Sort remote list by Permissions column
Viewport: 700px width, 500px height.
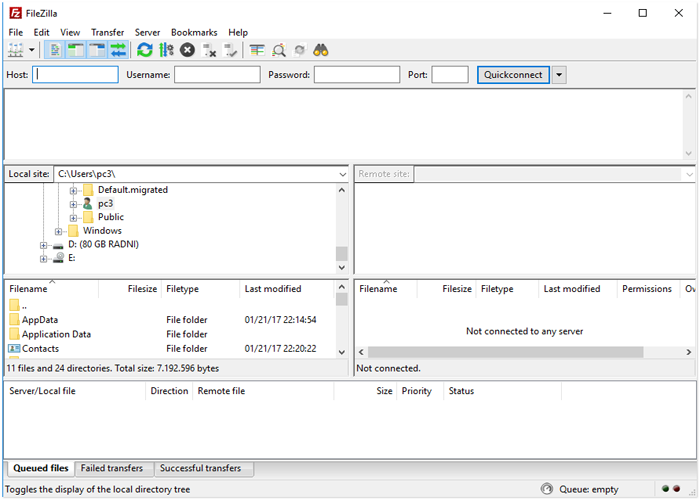pyautogui.click(x=647, y=289)
